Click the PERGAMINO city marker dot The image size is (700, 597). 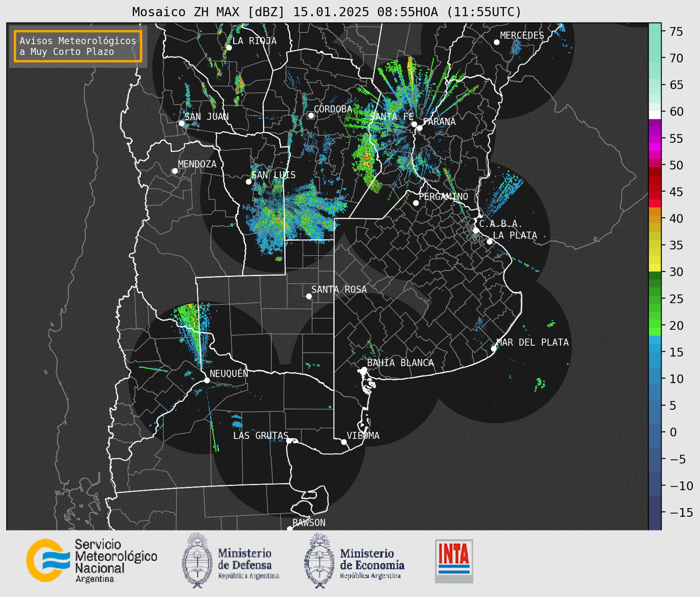tap(416, 203)
